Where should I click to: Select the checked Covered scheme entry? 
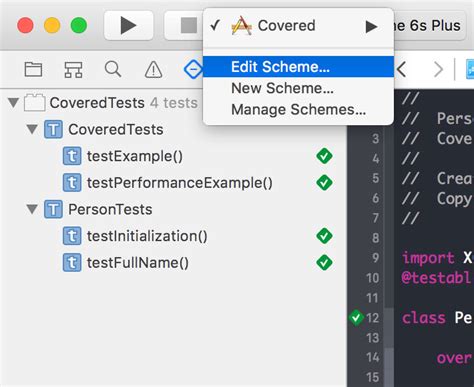tap(298, 26)
